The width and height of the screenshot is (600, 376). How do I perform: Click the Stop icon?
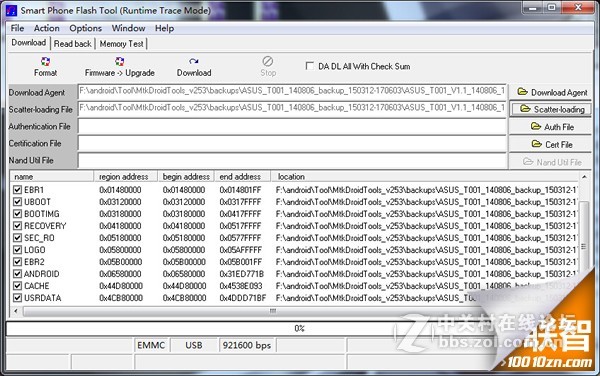[267, 61]
